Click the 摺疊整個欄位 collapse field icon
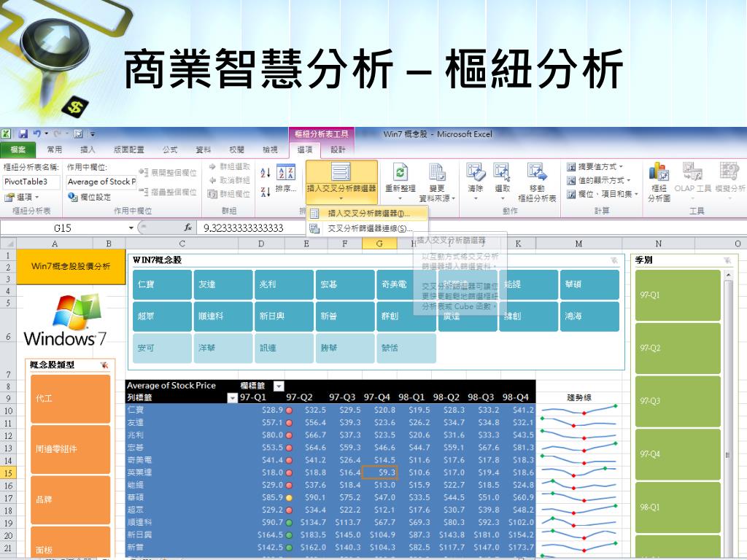 point(144,192)
